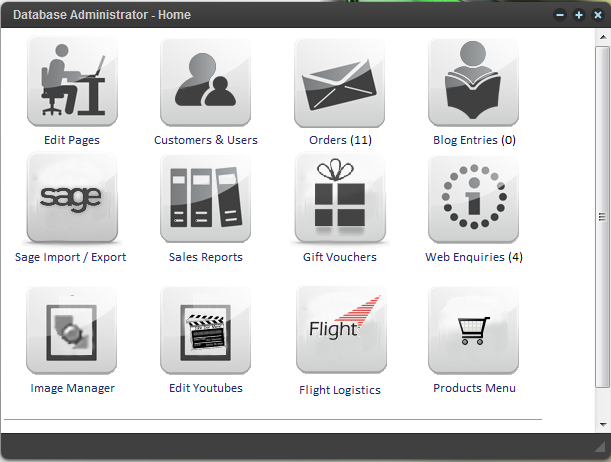Open the Web Enquiries info icon
This screenshot has width=611, height=462.
coord(473,199)
